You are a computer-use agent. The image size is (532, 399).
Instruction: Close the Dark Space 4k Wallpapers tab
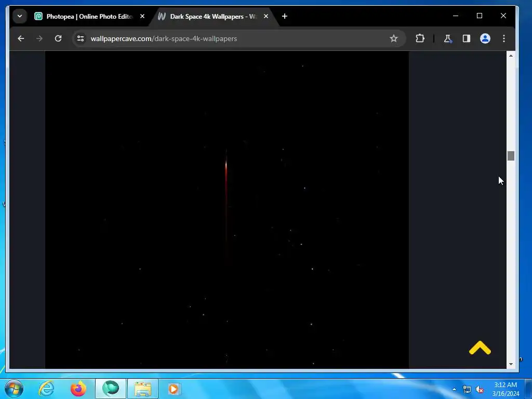(266, 16)
